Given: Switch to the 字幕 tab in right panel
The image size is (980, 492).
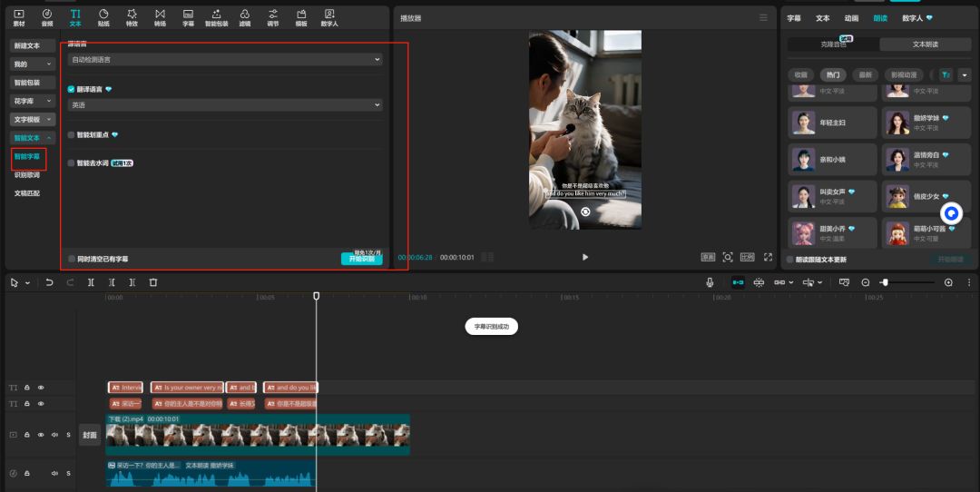Looking at the screenshot, I should pyautogui.click(x=794, y=18).
